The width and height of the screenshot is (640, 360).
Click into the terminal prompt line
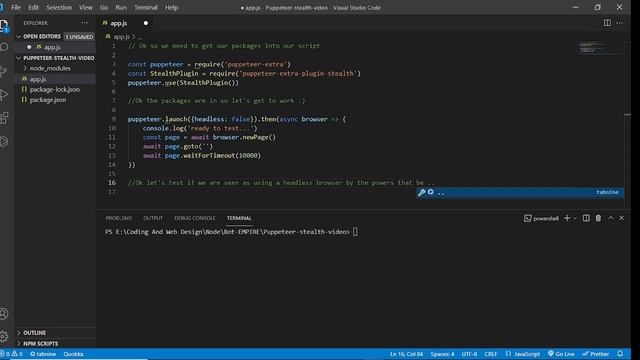(x=231, y=232)
